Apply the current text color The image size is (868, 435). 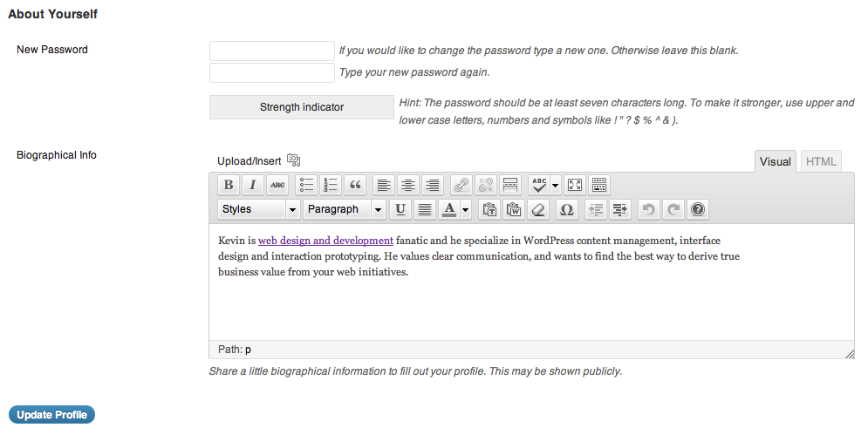(449, 209)
